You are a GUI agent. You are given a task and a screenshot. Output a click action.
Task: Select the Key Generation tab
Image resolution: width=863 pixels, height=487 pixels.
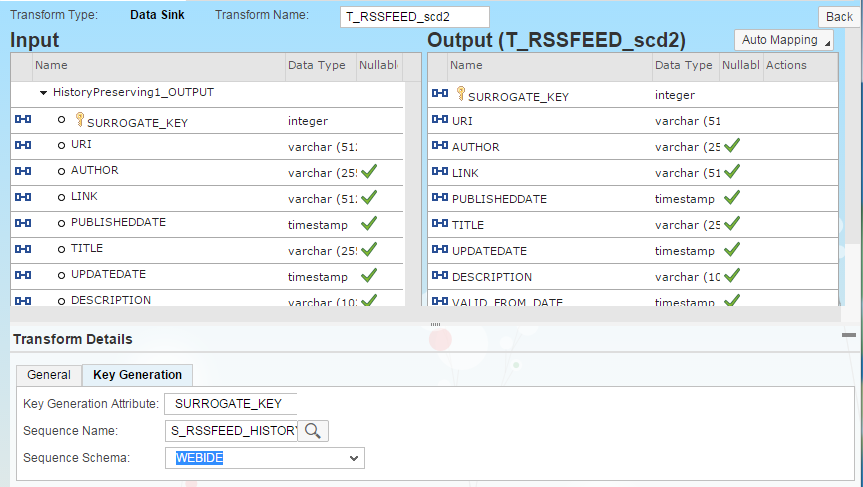[x=137, y=375]
